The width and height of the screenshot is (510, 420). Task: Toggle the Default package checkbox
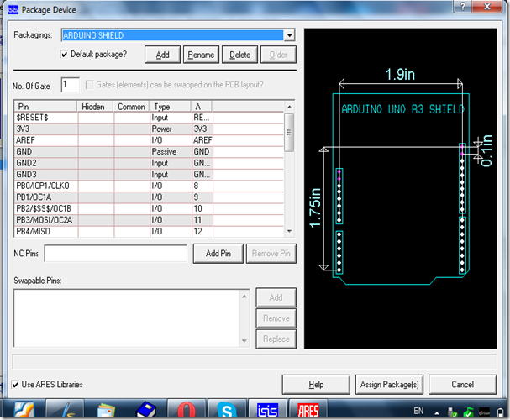pos(65,54)
